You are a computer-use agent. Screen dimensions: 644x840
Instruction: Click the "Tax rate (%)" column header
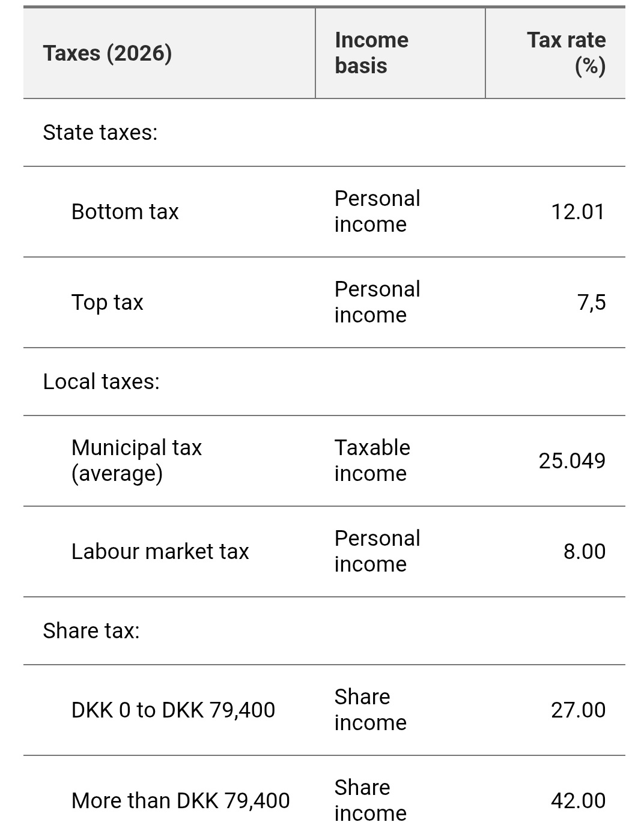coord(566,53)
